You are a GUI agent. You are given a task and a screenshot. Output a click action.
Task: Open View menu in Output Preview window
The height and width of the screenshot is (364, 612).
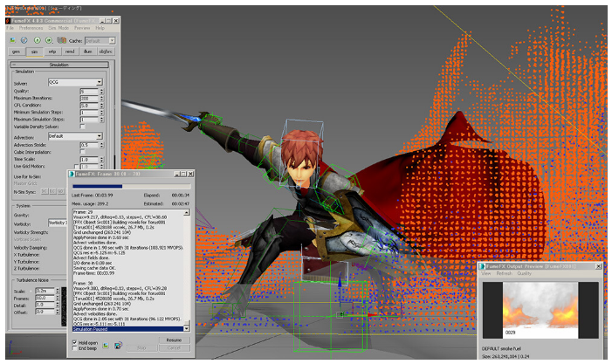[x=486, y=273]
